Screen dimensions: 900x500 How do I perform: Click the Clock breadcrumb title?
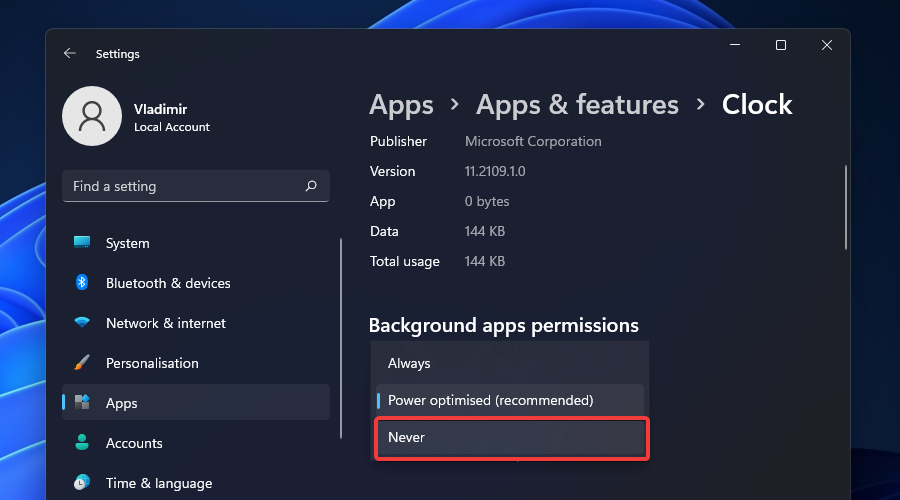pos(757,104)
